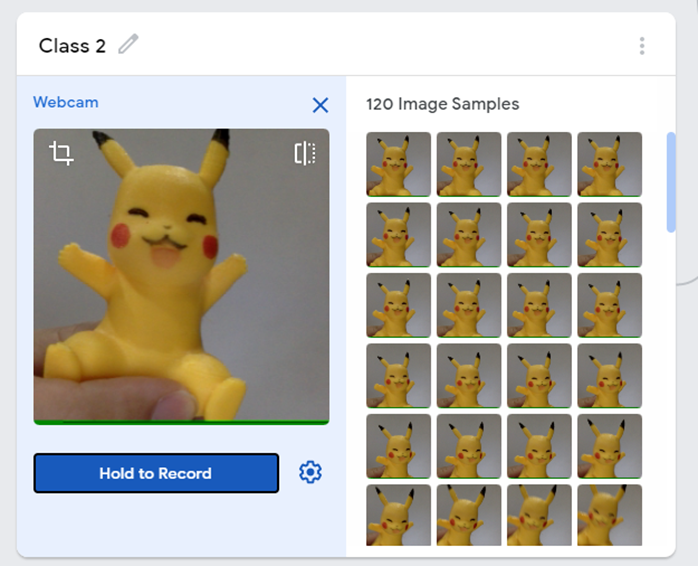Select second sample thumbnail in first row
698x566 pixels.
point(469,164)
